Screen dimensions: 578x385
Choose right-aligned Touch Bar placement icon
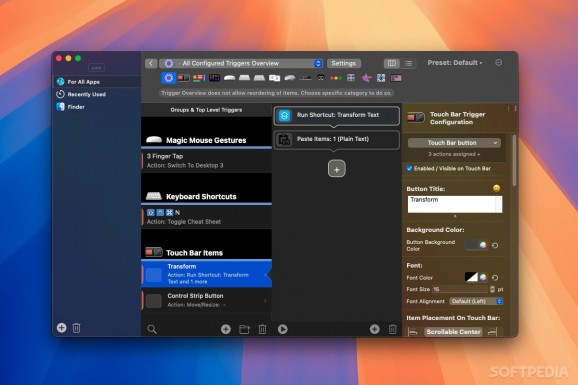(492, 332)
